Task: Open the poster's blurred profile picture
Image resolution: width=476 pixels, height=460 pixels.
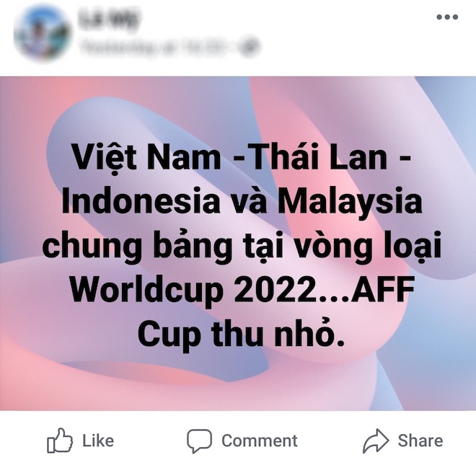Action: [x=43, y=33]
